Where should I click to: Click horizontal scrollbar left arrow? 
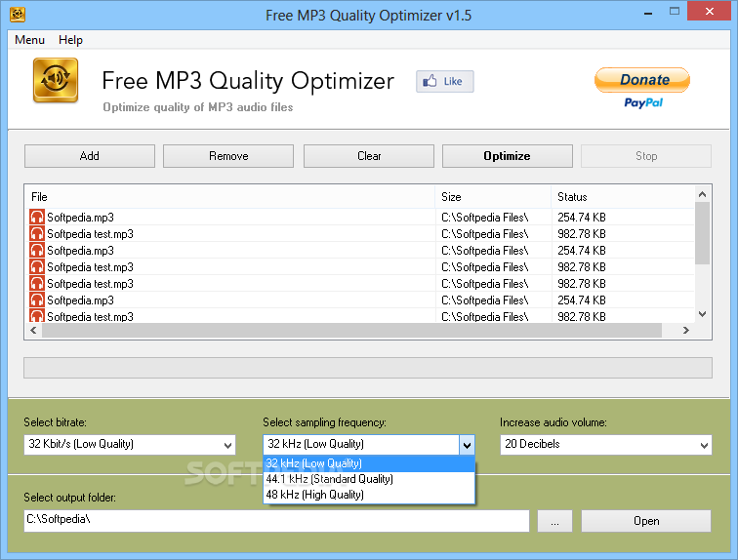[33, 331]
